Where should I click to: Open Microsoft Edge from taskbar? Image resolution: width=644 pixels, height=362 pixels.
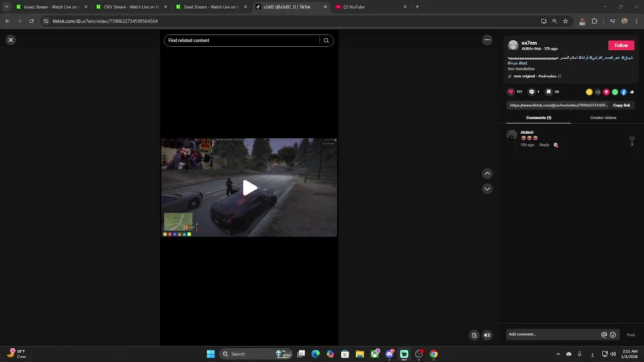[315, 354]
